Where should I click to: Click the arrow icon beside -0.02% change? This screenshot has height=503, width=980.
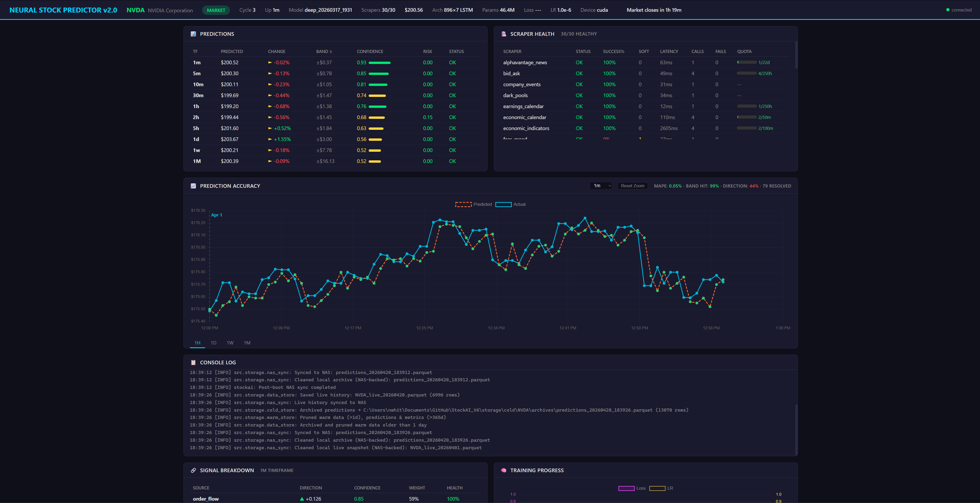[x=270, y=62]
